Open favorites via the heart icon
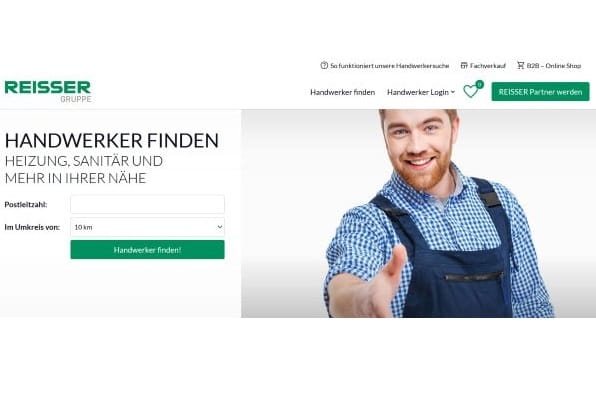Viewport: 596px width, 409px height. click(x=470, y=91)
